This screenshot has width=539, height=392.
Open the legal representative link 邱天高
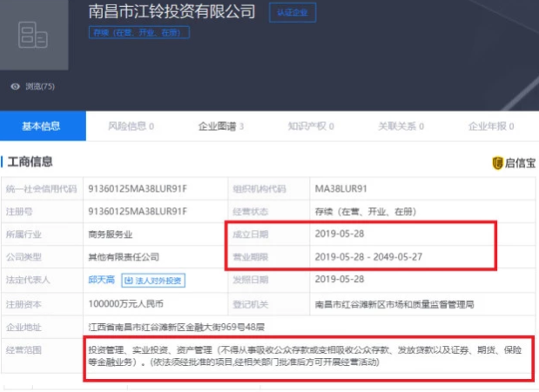(x=101, y=280)
